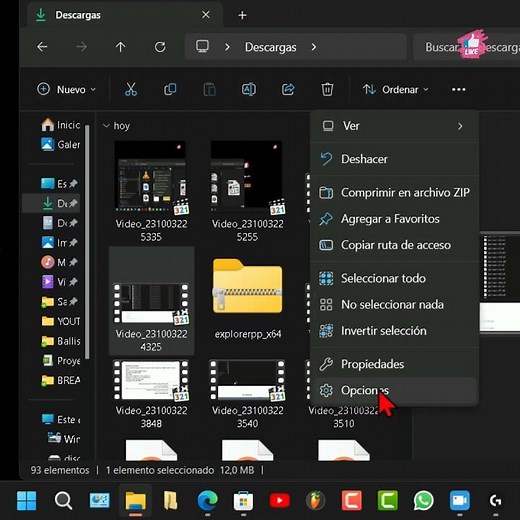Open the three-dots more options menu
The image size is (520, 520).
458,89
